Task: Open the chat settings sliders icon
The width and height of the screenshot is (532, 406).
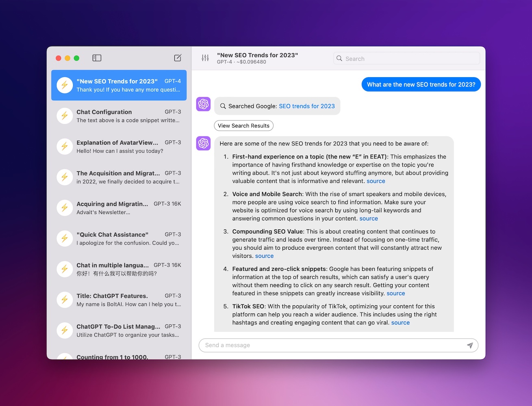Action: 205,58
